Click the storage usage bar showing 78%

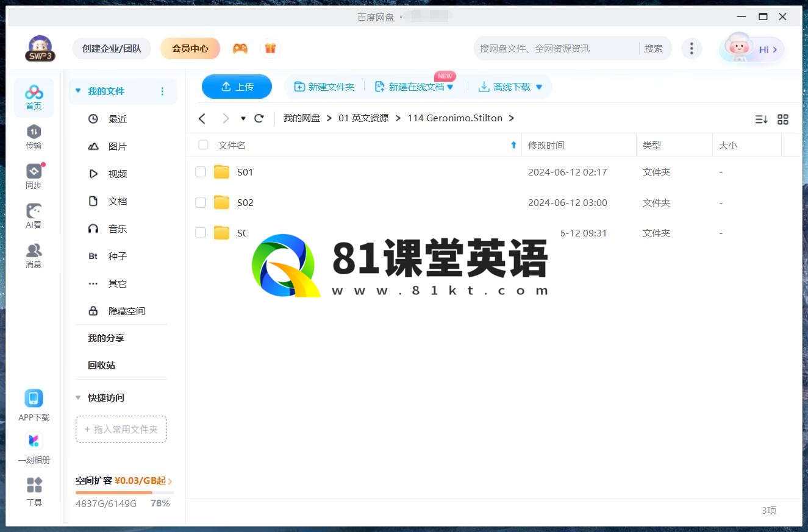point(125,492)
